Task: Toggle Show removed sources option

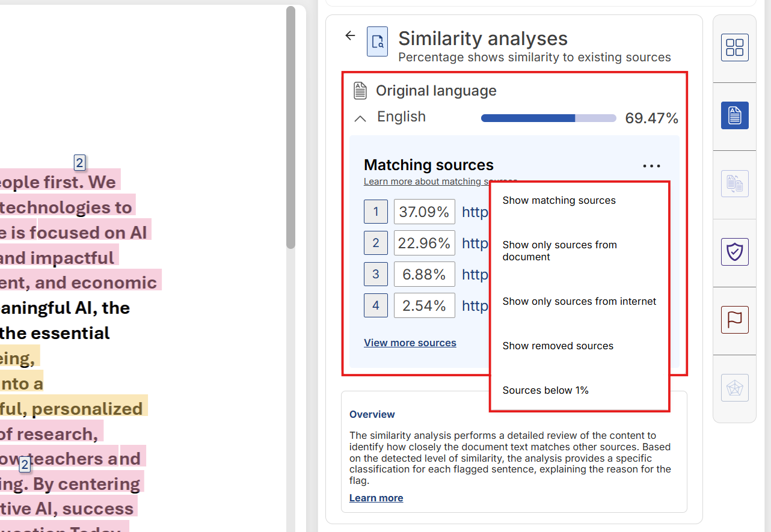Action: [558, 346]
